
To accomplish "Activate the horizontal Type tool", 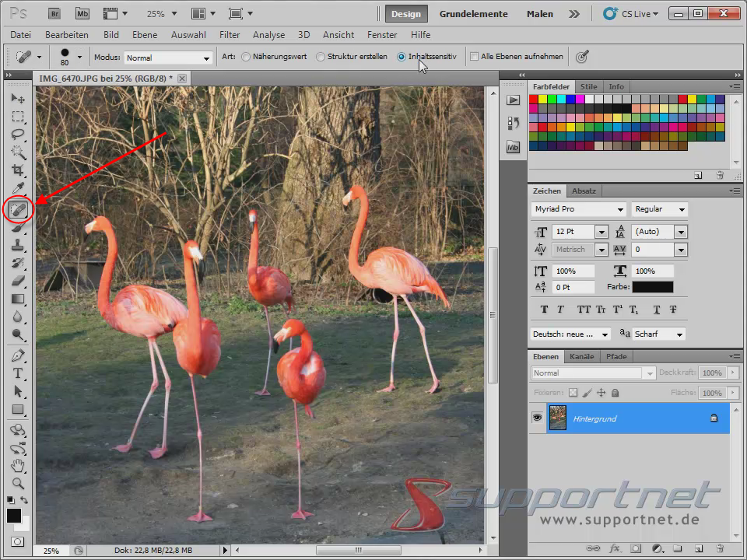I will 18,373.
